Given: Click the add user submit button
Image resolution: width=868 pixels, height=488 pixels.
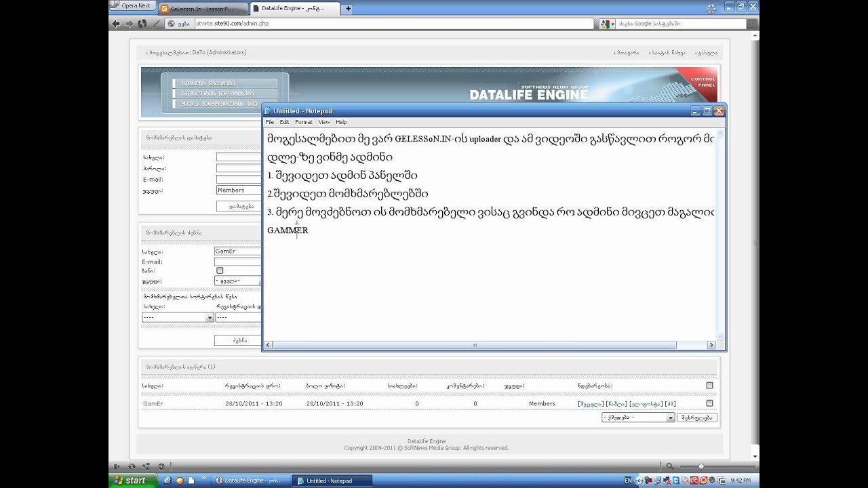Looking at the screenshot, I should pyautogui.click(x=239, y=206).
